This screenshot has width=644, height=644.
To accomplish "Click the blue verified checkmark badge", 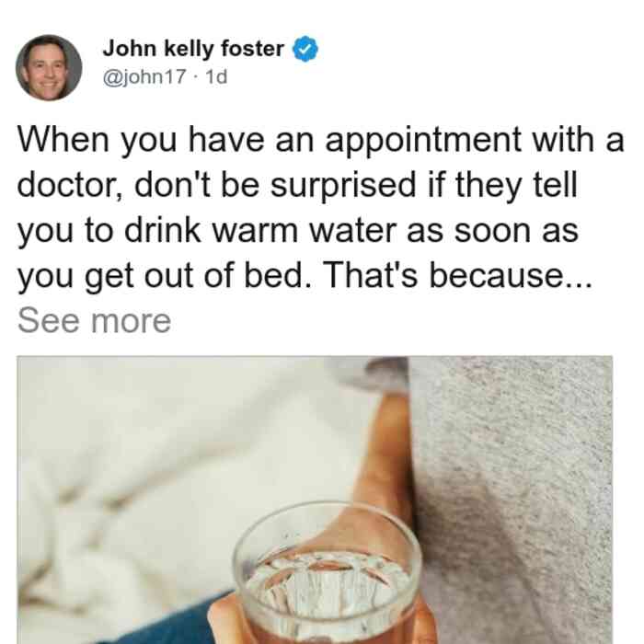I will coord(305,49).
